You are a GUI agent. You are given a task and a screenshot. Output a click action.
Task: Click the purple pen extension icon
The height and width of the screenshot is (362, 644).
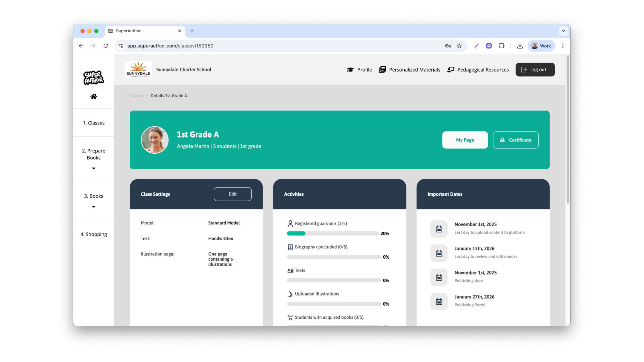click(476, 46)
